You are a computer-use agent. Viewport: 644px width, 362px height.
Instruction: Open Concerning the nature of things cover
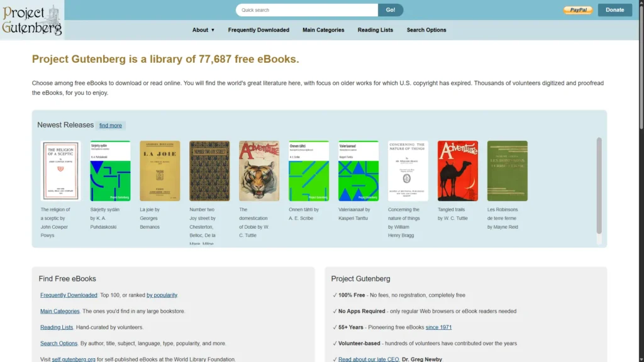pyautogui.click(x=408, y=171)
